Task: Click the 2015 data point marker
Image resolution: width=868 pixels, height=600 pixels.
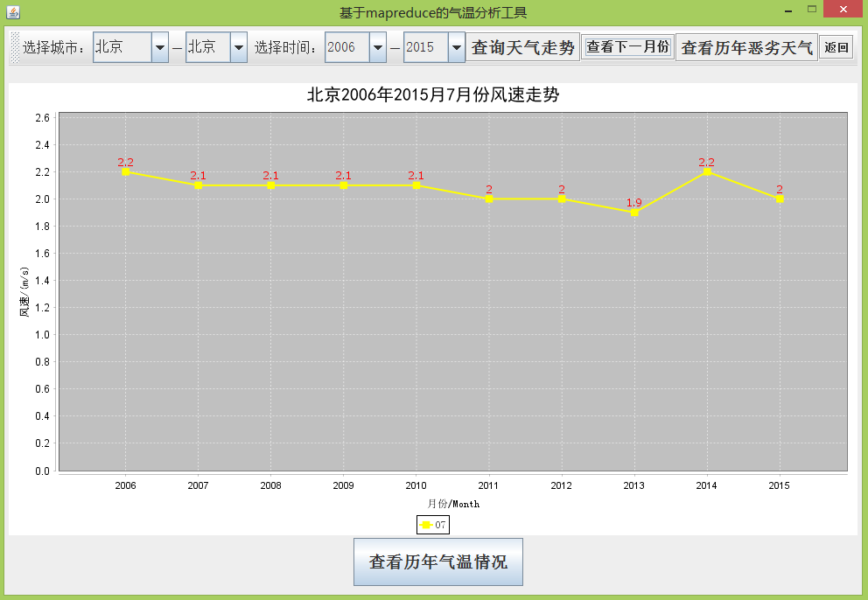Action: coord(780,199)
